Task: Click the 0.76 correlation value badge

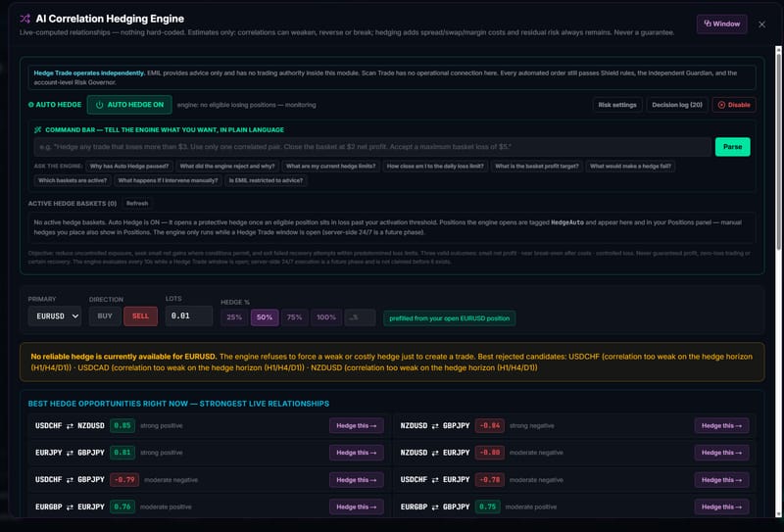Action: (x=122, y=507)
